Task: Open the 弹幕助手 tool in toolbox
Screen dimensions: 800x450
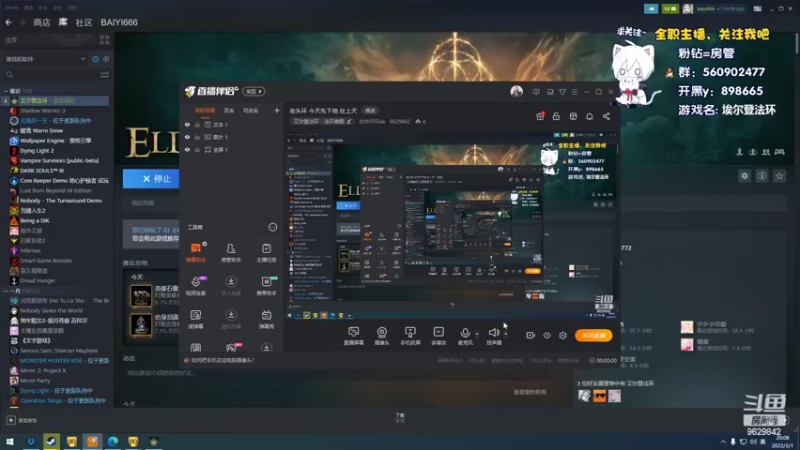Action: (x=196, y=252)
